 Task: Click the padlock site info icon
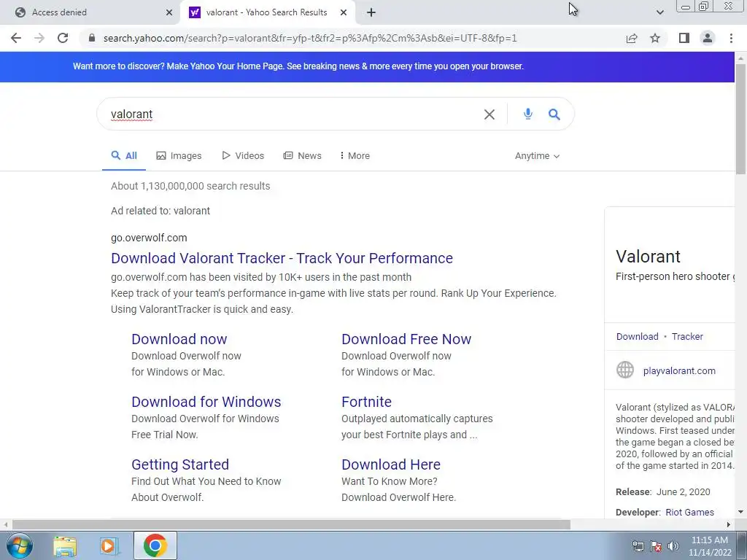(x=92, y=38)
